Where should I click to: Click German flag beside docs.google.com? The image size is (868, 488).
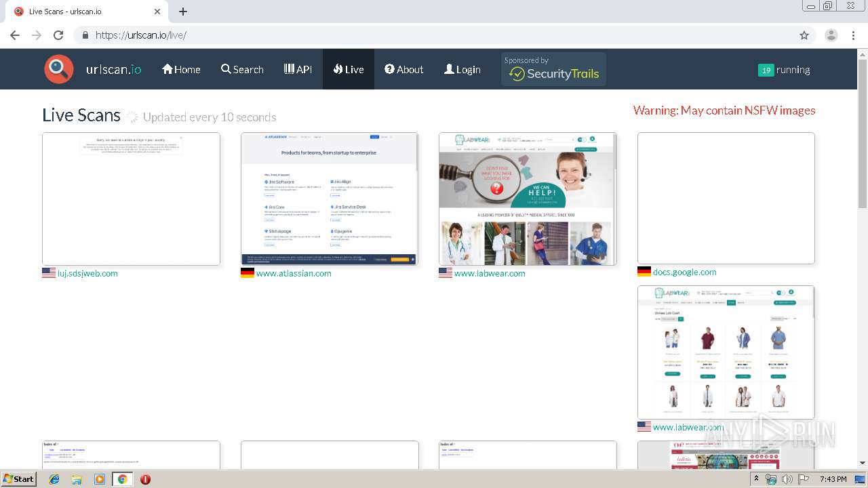click(x=644, y=272)
